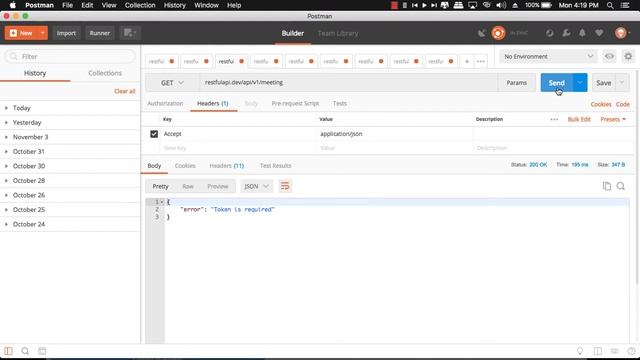640x360 pixels.
Task: Switch to two-pane layout icon
Action: [x=598, y=351]
